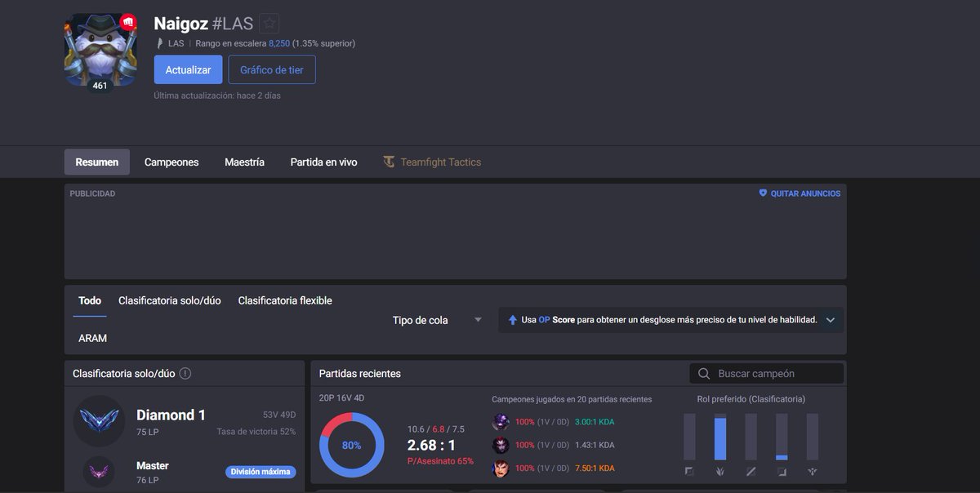Screen dimensions: 980x493
Task: Click the champion icon with 3.00:1 KDA
Action: click(x=501, y=422)
